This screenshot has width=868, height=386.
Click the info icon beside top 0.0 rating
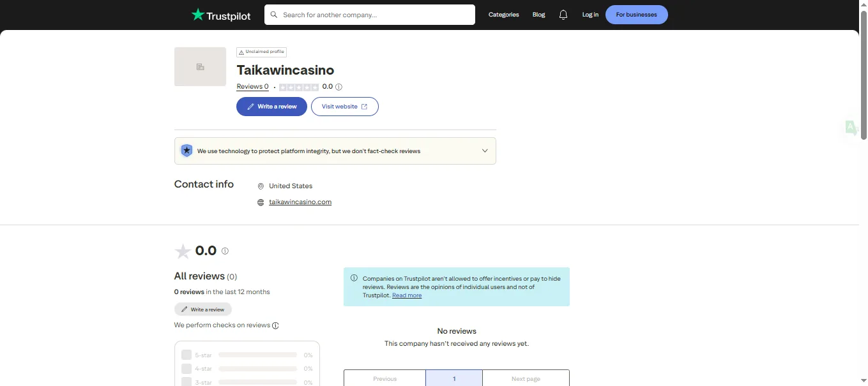pyautogui.click(x=339, y=87)
